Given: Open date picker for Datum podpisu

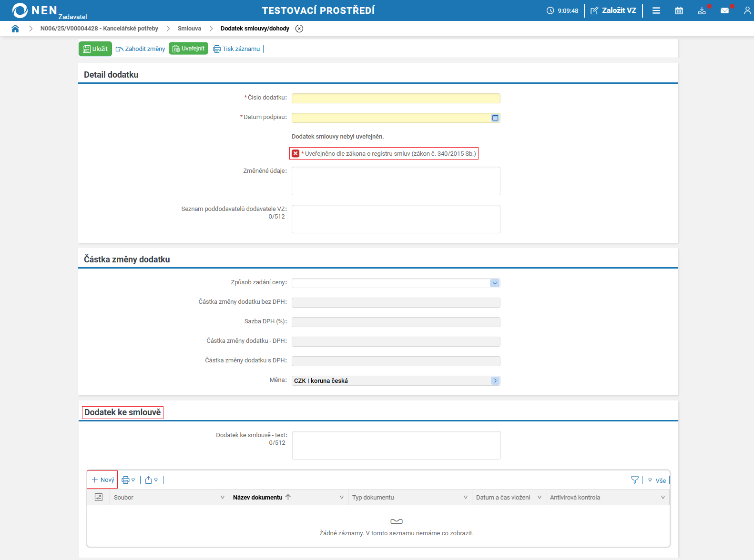Looking at the screenshot, I should pyautogui.click(x=495, y=118).
